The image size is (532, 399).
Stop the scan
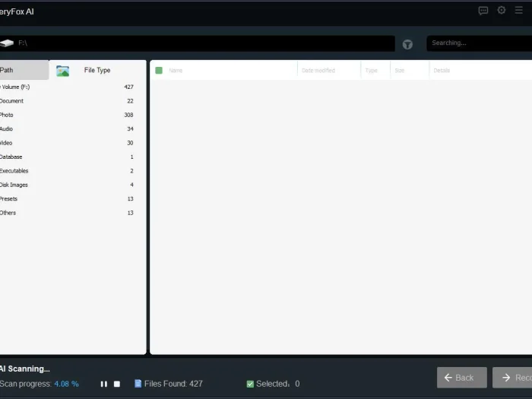click(117, 384)
